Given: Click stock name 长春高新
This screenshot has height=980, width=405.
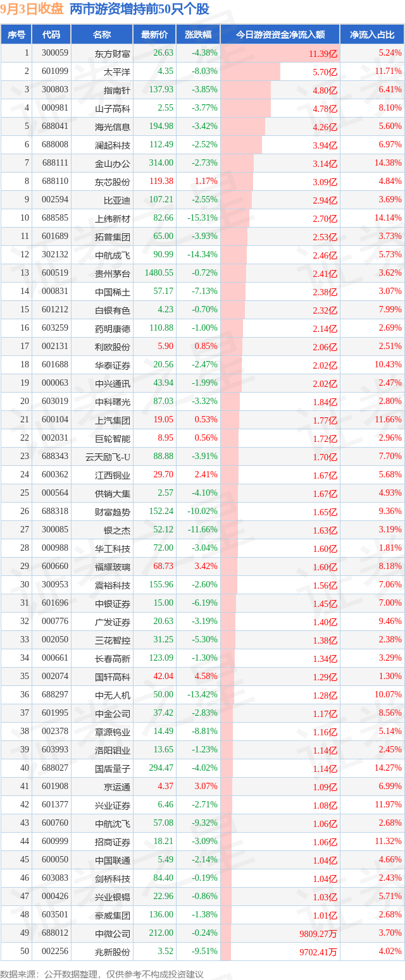Looking at the screenshot, I should (113, 658).
